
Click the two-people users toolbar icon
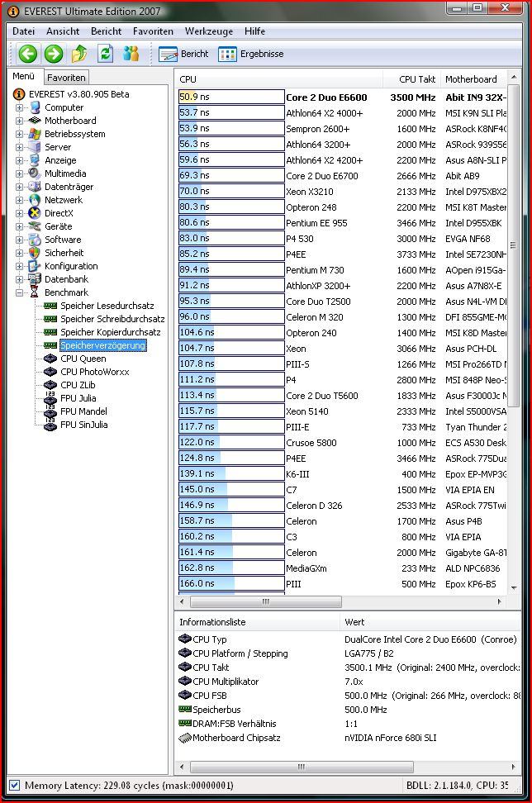coord(131,53)
